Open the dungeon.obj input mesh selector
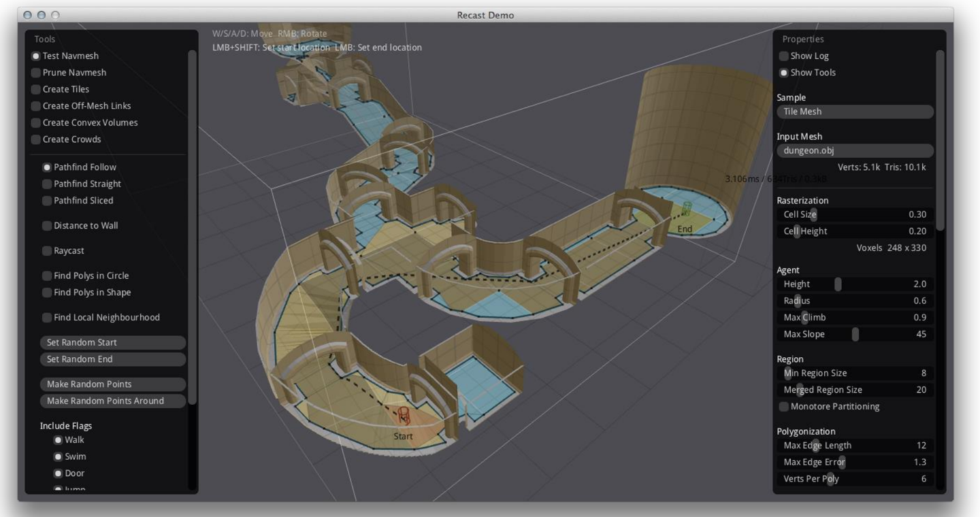980x517 pixels. pyautogui.click(x=855, y=151)
